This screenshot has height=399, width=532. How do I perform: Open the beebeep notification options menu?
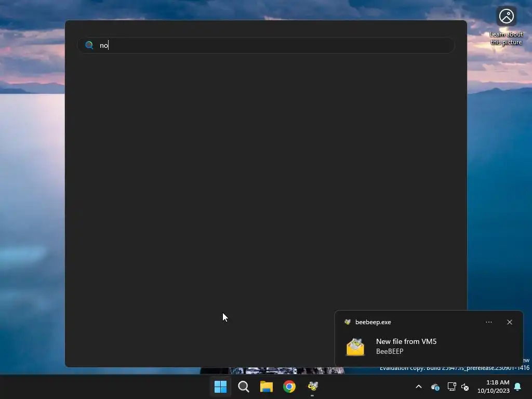pyautogui.click(x=489, y=322)
